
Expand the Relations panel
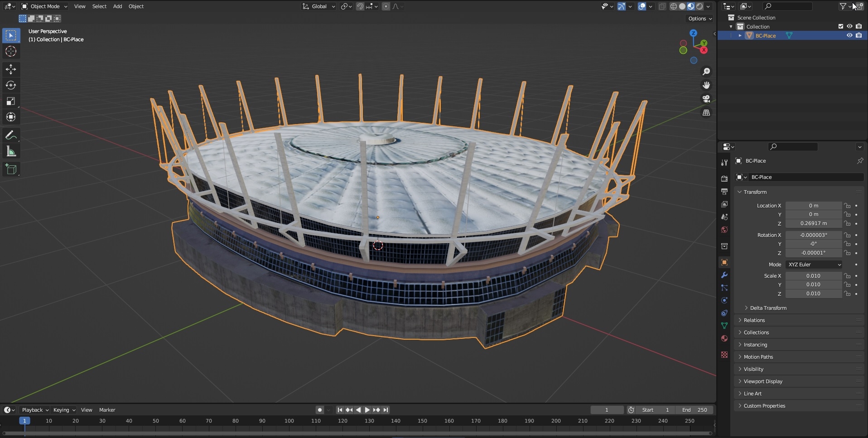739,320
